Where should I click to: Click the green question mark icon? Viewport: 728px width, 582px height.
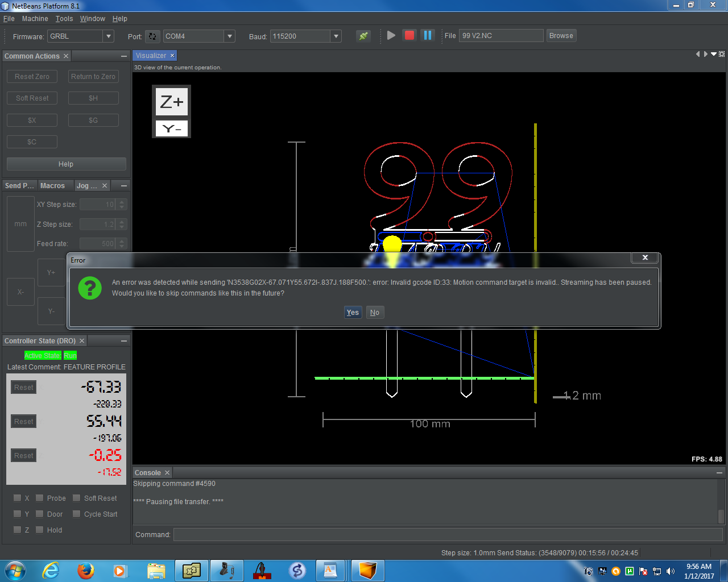(x=90, y=288)
